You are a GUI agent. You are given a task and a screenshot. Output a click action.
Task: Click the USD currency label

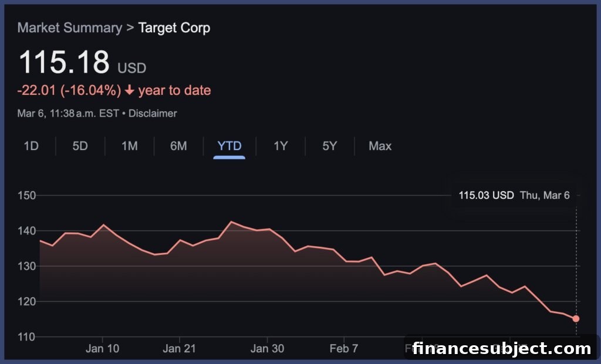[132, 68]
